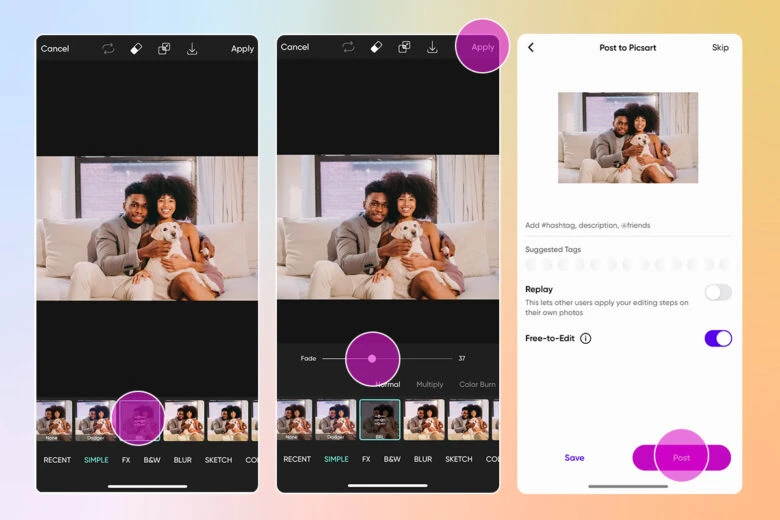This screenshot has height=520, width=780.
Task: Switch to the SKETCH filters in the middle phone
Action: coord(458,459)
